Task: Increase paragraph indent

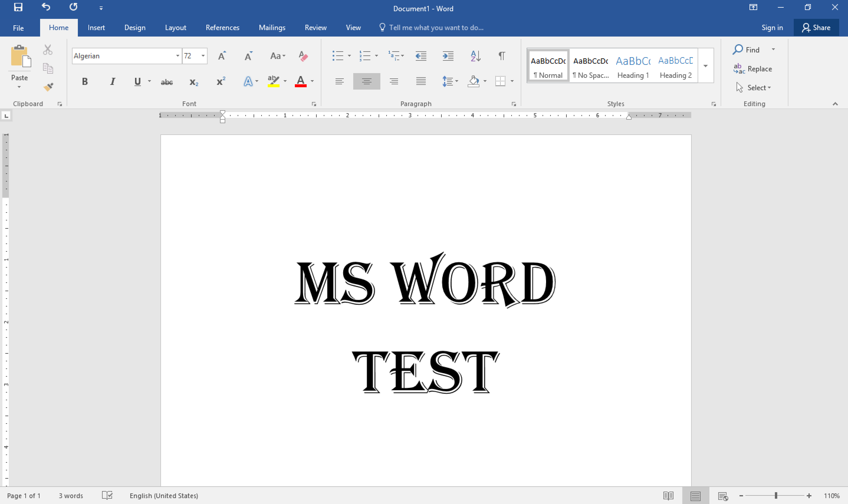Action: [448, 56]
